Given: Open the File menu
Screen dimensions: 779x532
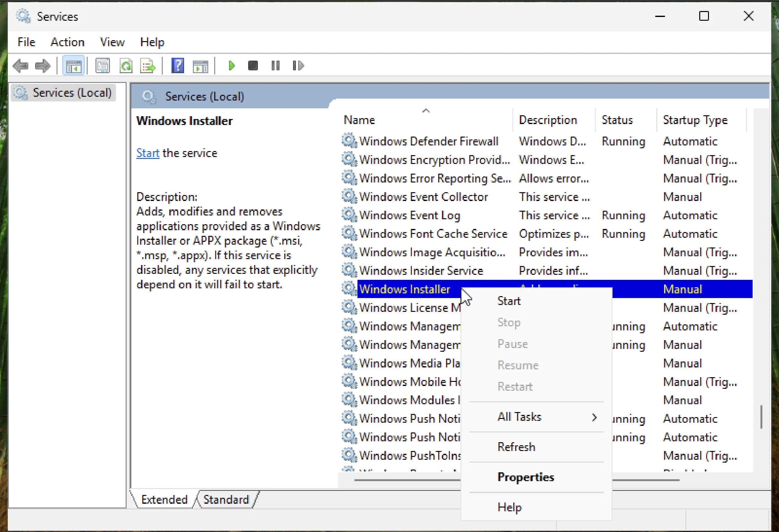Looking at the screenshot, I should coord(26,42).
